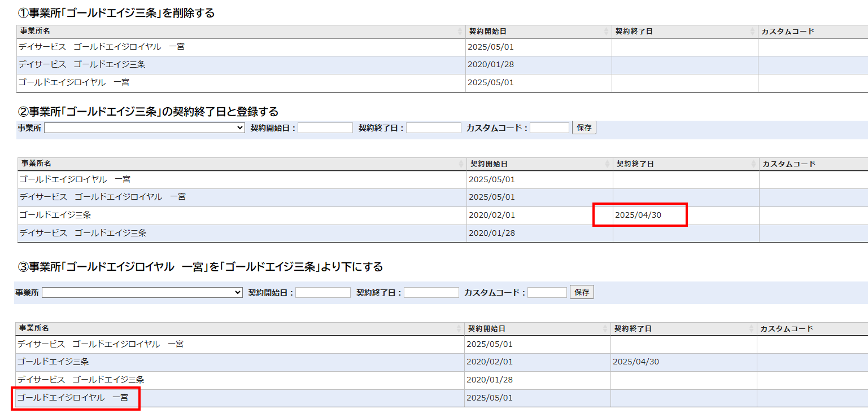This screenshot has width=868, height=418.
Task: Focus the 契約終了日 input in section ②
Action: tap(434, 128)
